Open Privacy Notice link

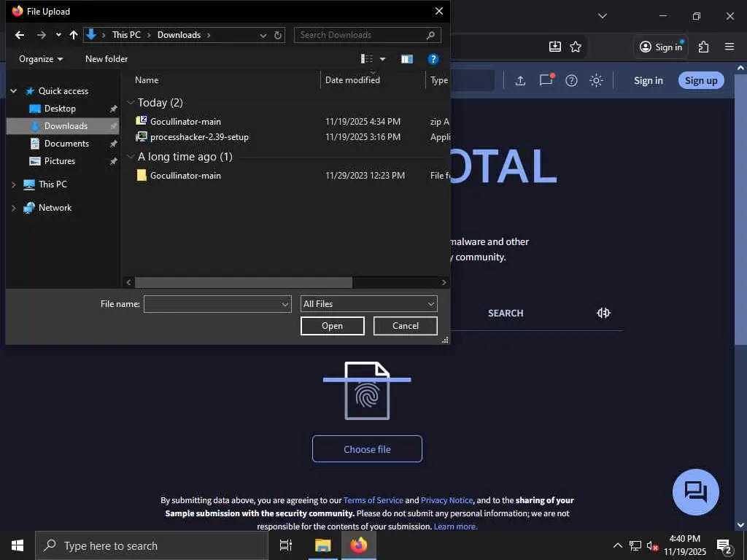(x=446, y=500)
